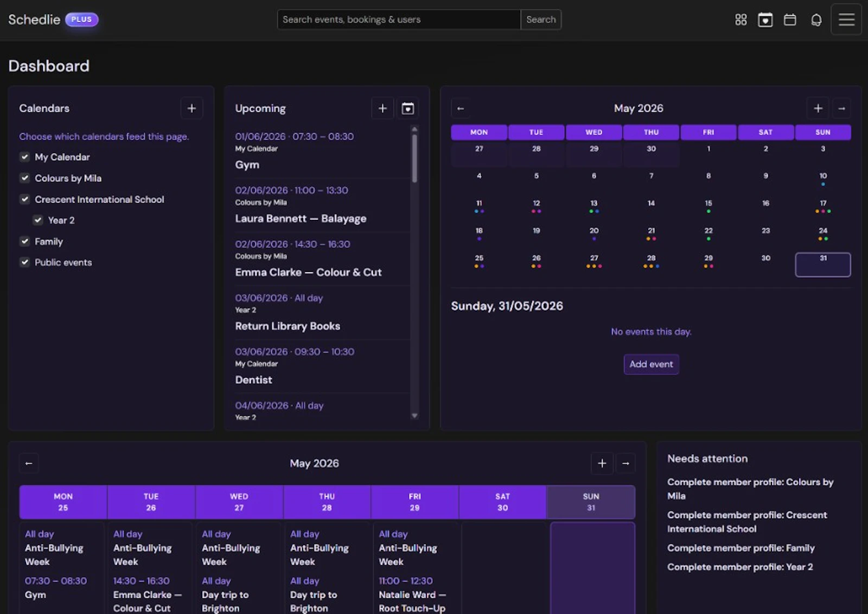
Task: Open the hamburger main menu
Action: (x=846, y=20)
